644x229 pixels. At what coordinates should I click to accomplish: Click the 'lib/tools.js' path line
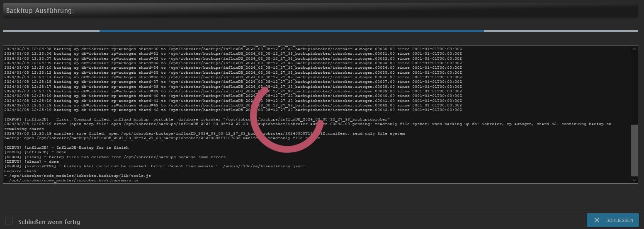pos(78,176)
